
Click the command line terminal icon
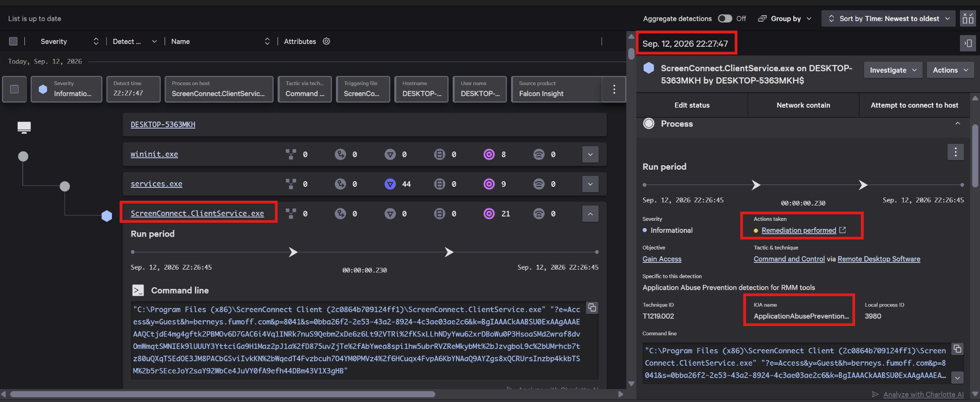(x=138, y=290)
